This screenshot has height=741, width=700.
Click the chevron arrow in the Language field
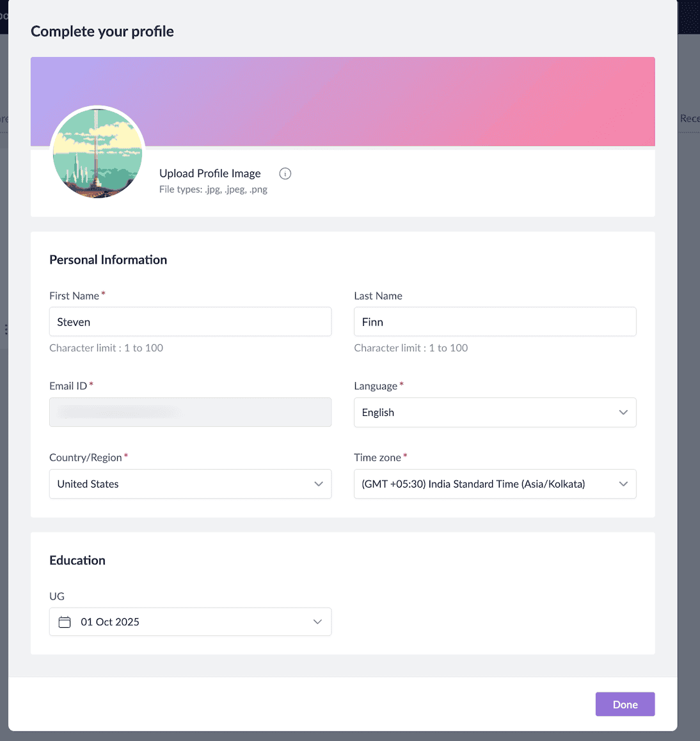point(623,413)
